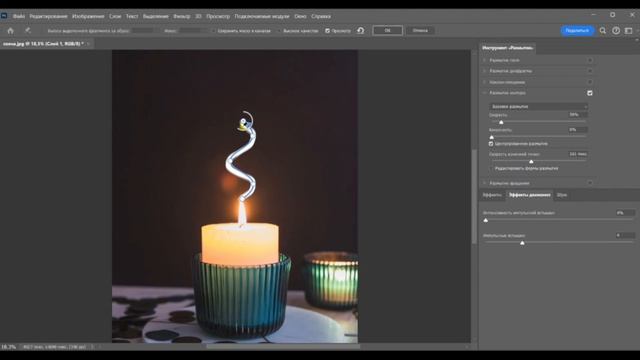This screenshot has width=640, height=360.
Task: Expand the Размытие поля section
Action: (x=484, y=60)
